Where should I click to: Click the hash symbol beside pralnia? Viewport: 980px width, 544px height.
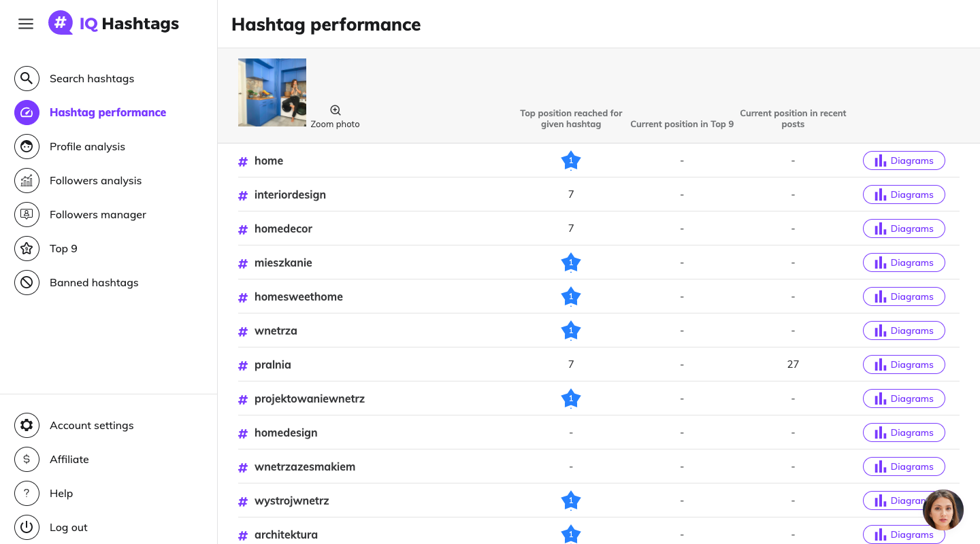(243, 366)
